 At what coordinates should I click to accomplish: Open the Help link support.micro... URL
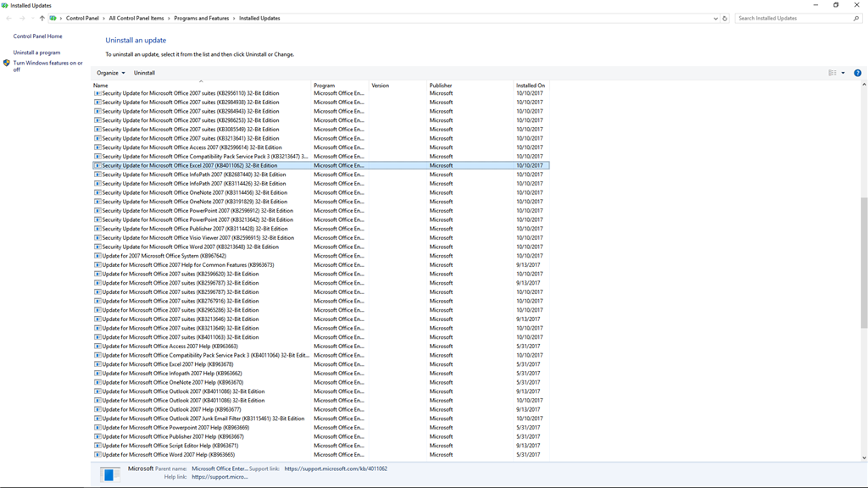pos(220,477)
